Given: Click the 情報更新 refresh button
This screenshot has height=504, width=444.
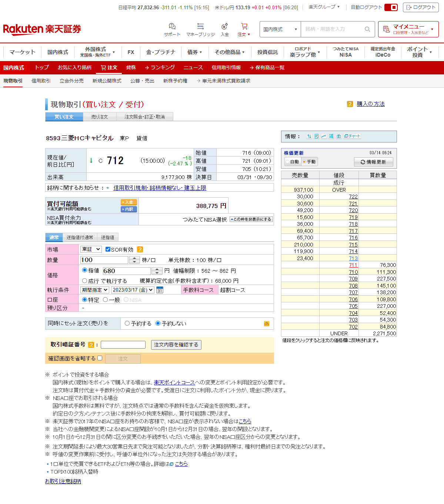Looking at the screenshot, I should (x=373, y=162).
